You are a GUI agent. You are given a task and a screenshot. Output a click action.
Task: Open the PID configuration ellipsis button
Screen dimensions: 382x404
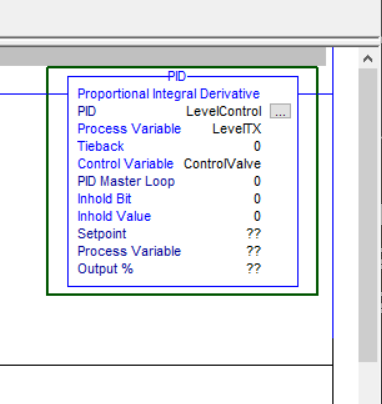pyautogui.click(x=280, y=111)
